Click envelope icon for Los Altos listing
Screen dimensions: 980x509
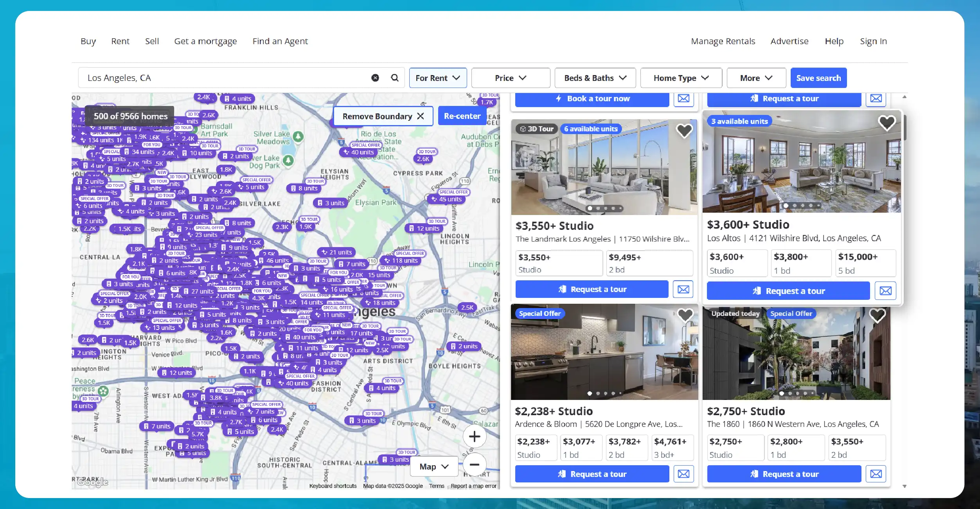point(885,291)
